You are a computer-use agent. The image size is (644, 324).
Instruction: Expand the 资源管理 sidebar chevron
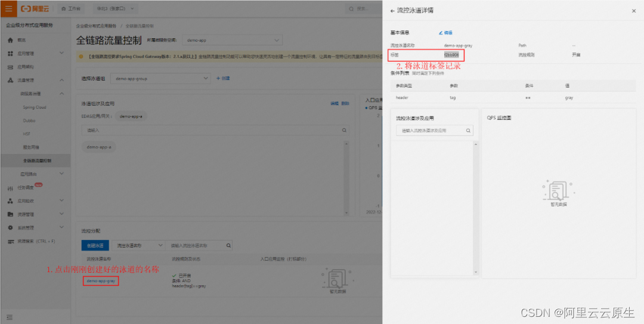[x=61, y=214]
